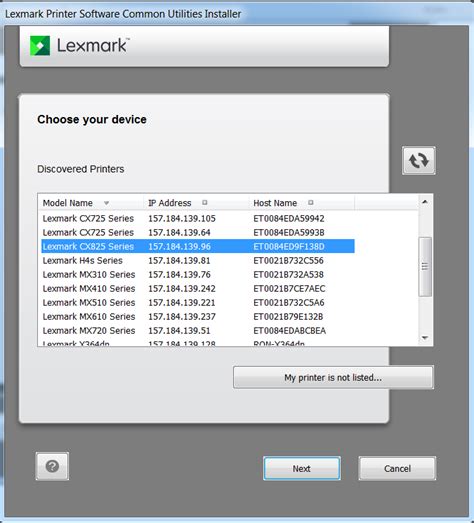Image resolution: width=474 pixels, height=523 pixels.
Task: Select the Lexmark MX310 Series row
Action: point(198,275)
